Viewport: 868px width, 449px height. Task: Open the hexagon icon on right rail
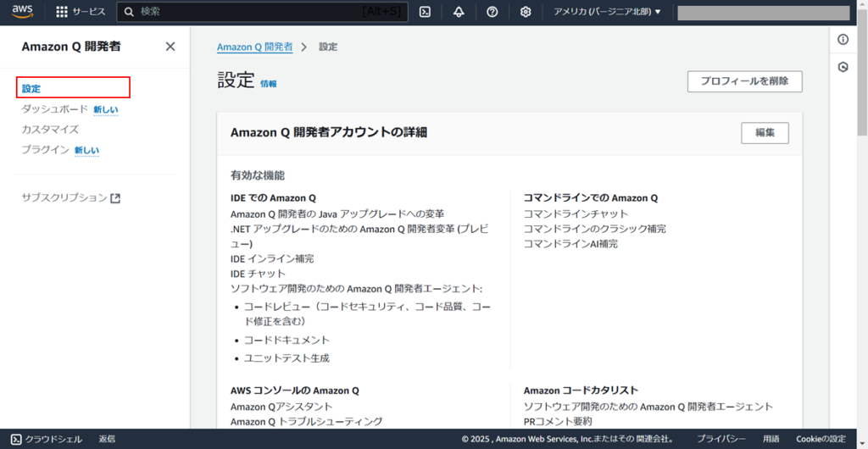pos(843,68)
